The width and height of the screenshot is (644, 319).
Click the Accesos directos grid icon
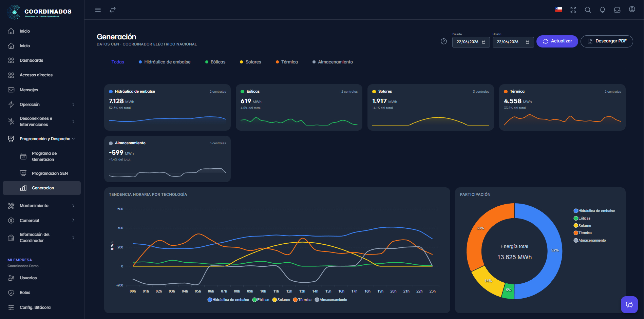click(x=11, y=75)
